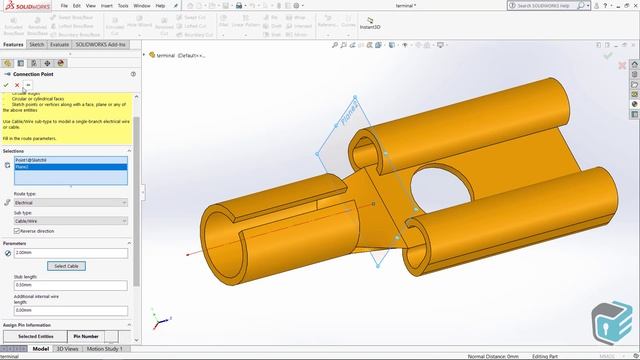Open Route type Electrical dropdown
The image size is (640, 360).
[71, 203]
